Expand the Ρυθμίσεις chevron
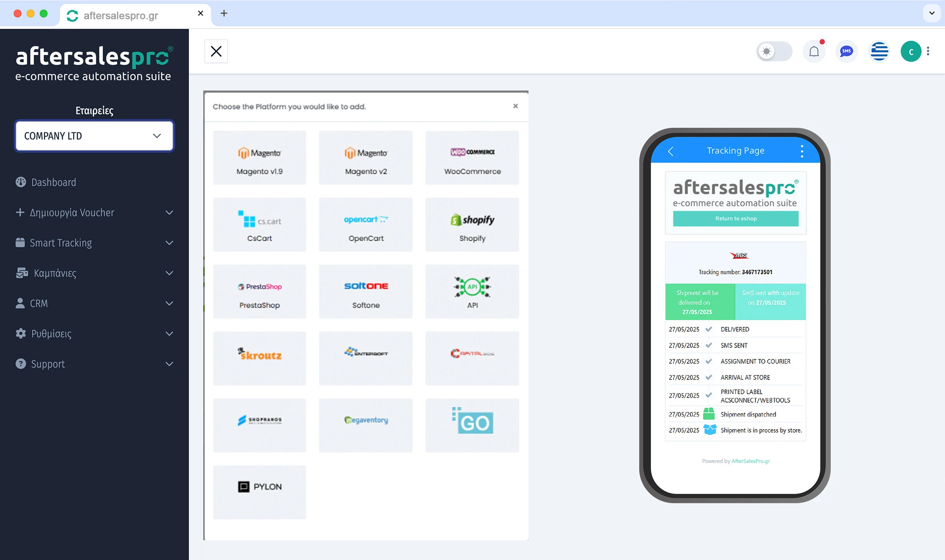Screen dimensions: 945x560 point(169,334)
